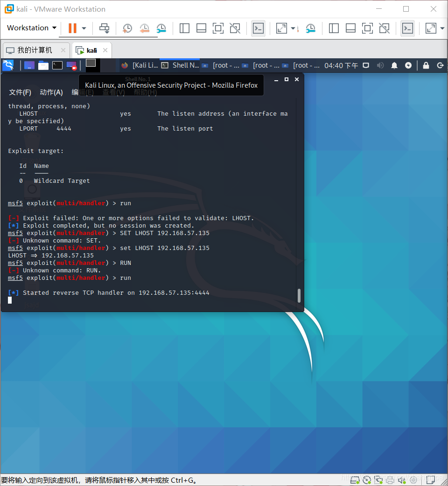
Task: Click the Firefox tooltip 'Kali Linux, an Offensive Security Project'
Action: (x=171, y=85)
